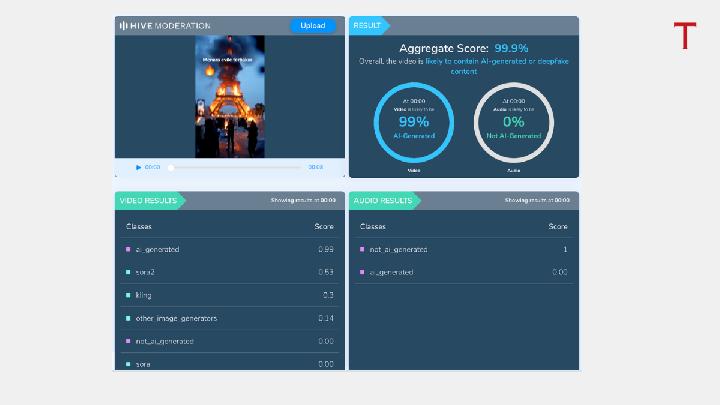720x405 pixels.
Task: Click the 99.9% aggregate score value
Action: click(x=511, y=47)
